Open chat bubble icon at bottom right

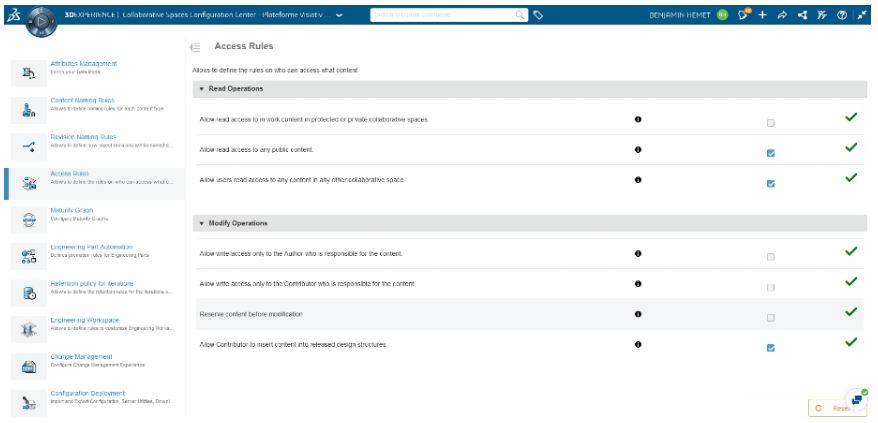pyautogui.click(x=856, y=400)
